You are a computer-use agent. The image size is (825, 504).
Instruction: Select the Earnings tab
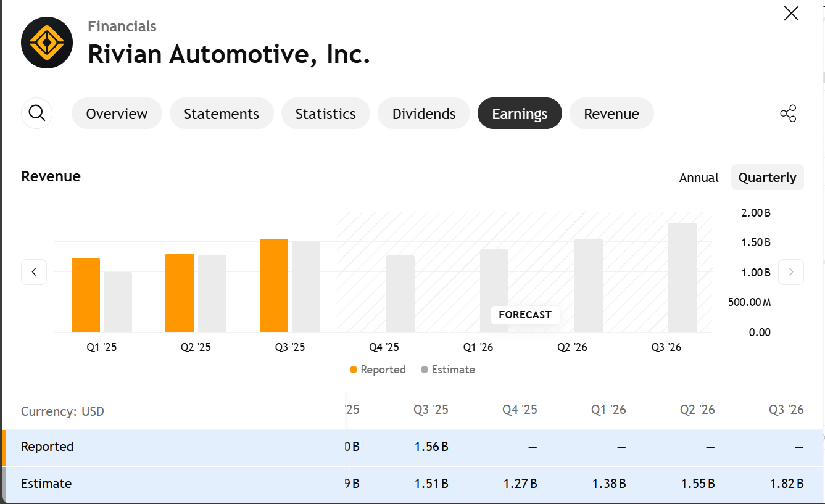(520, 114)
